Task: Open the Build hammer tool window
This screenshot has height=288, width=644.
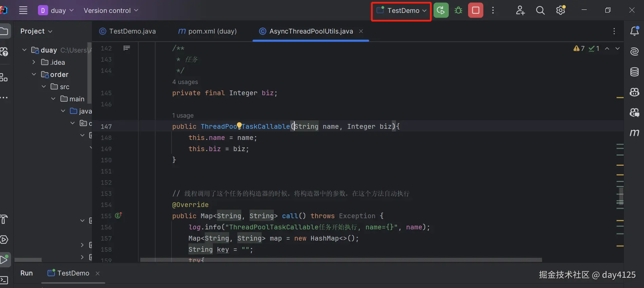Action: click(4, 220)
